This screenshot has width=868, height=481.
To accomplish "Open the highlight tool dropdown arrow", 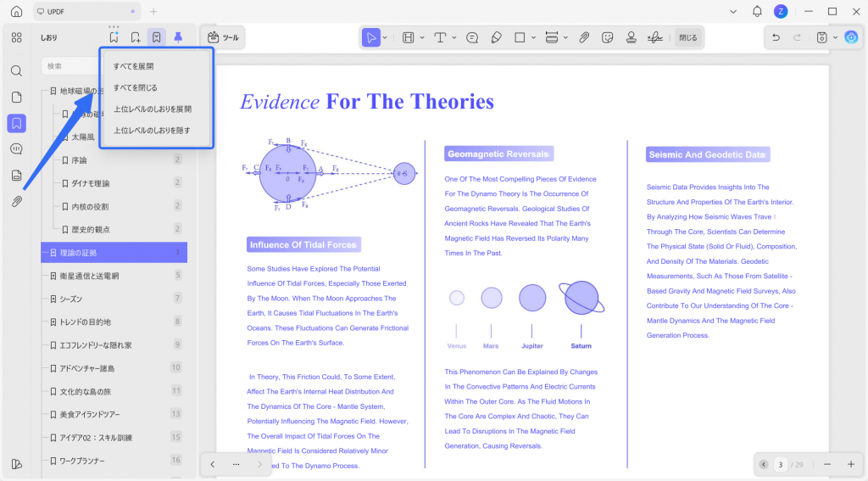I will coord(422,37).
